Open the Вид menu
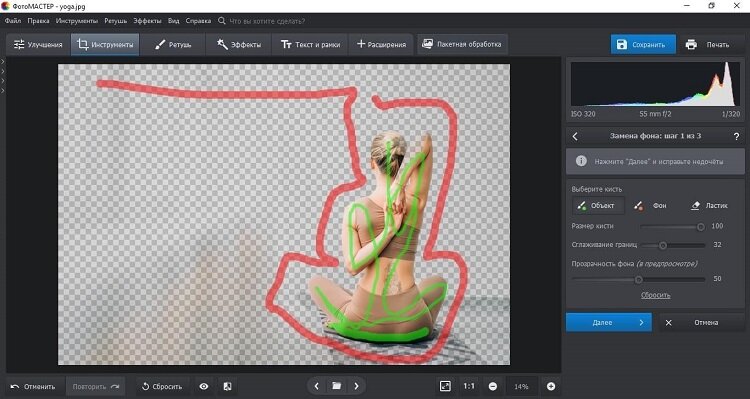Viewport: 750px width, 399px height. point(174,21)
